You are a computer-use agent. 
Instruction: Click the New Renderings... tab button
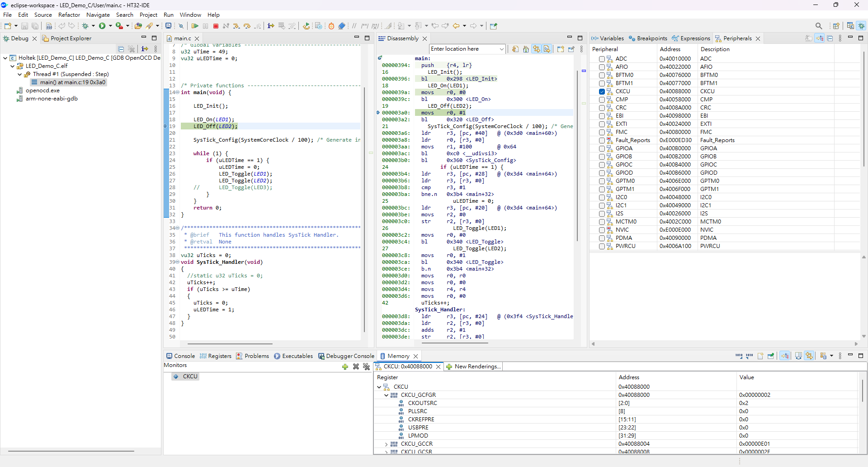[x=473, y=367]
